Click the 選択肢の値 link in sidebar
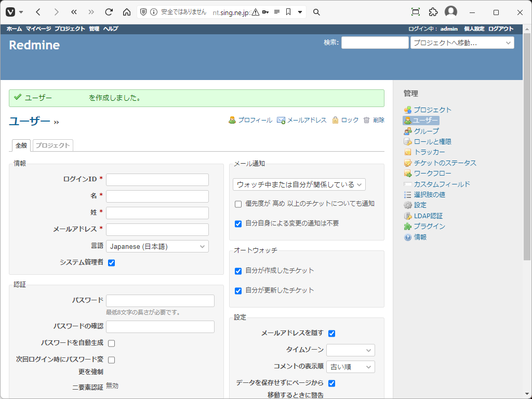The width and height of the screenshot is (532, 399). pos(429,195)
